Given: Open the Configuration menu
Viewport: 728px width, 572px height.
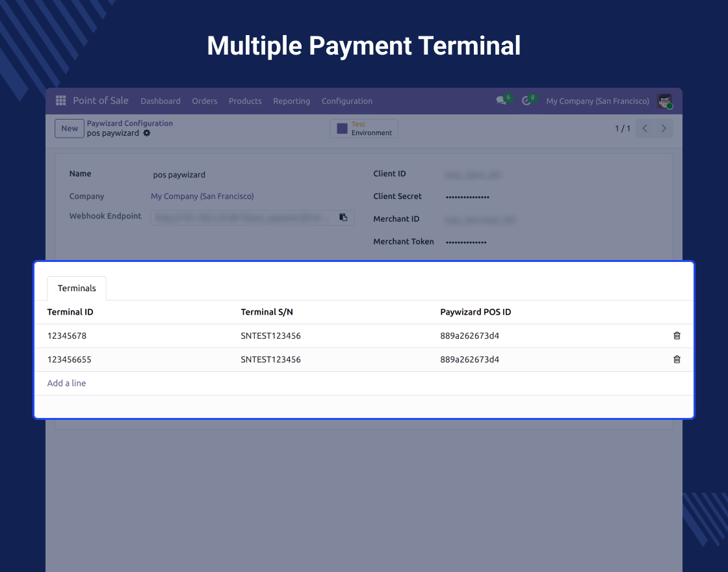Looking at the screenshot, I should (347, 101).
